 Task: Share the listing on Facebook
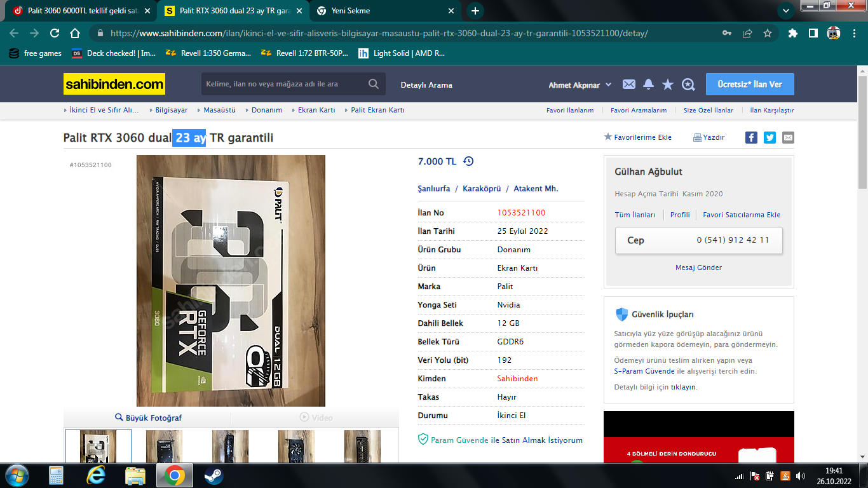point(751,137)
